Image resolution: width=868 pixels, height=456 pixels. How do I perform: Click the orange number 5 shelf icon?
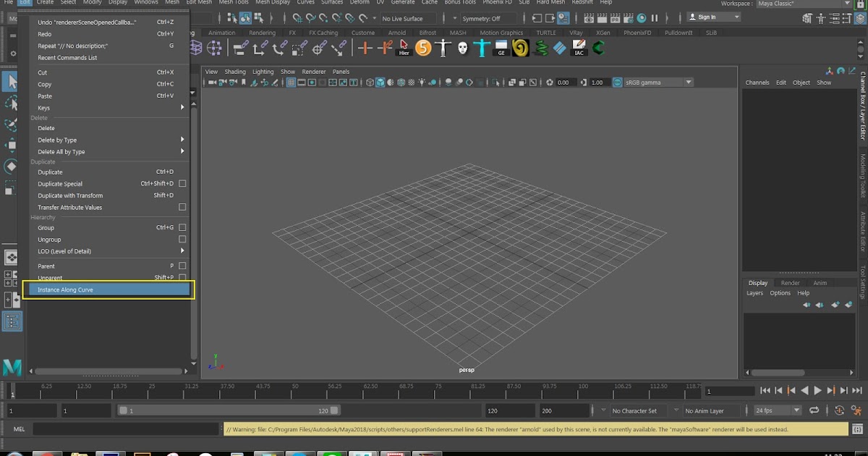[x=422, y=48]
